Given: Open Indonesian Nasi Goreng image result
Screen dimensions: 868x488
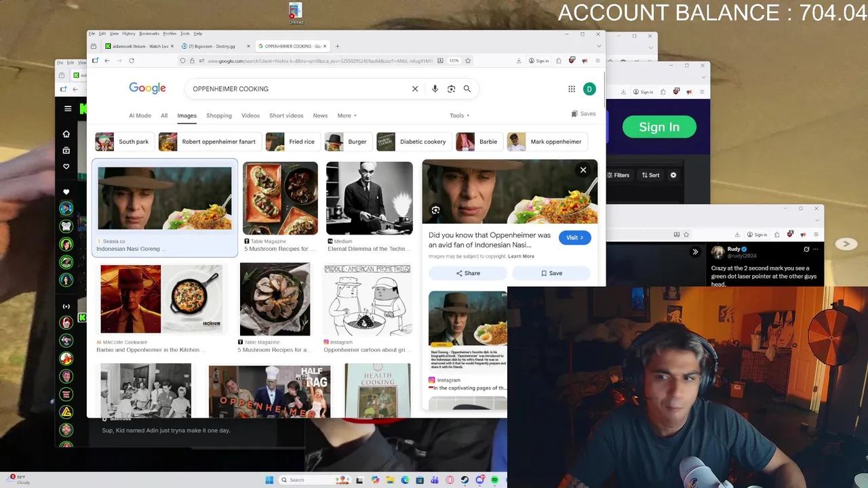Looking at the screenshot, I should coord(165,207).
